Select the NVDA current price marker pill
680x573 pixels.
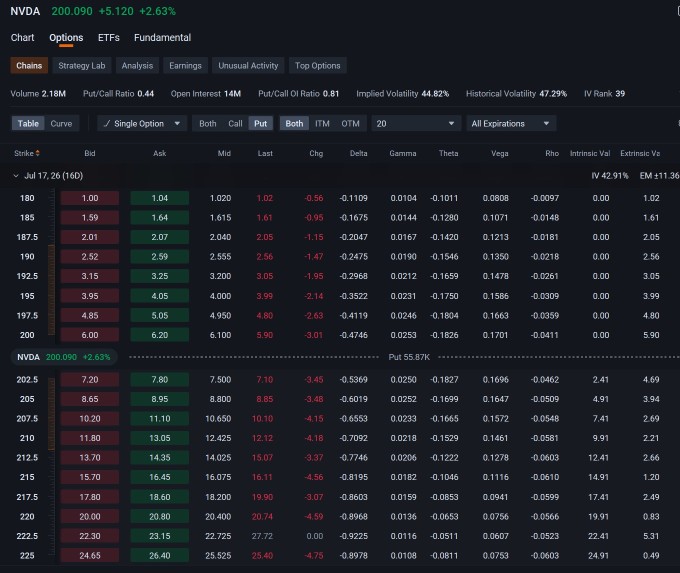point(64,357)
